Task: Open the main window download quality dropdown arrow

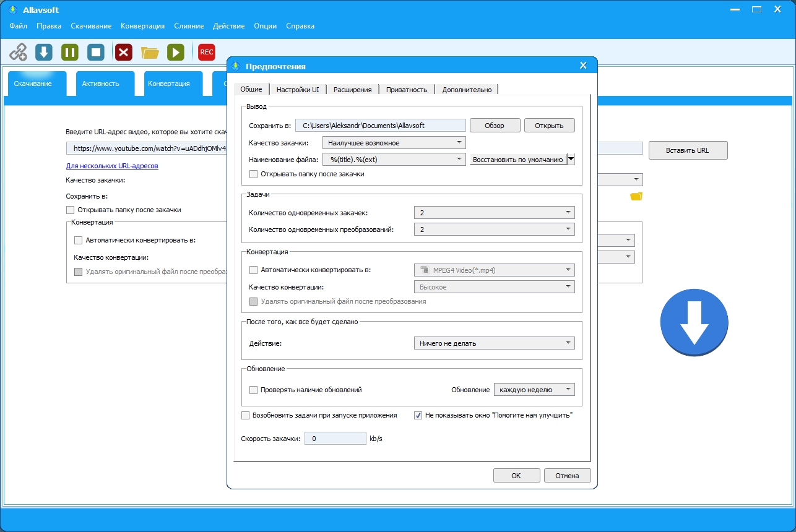Action: tap(636, 179)
